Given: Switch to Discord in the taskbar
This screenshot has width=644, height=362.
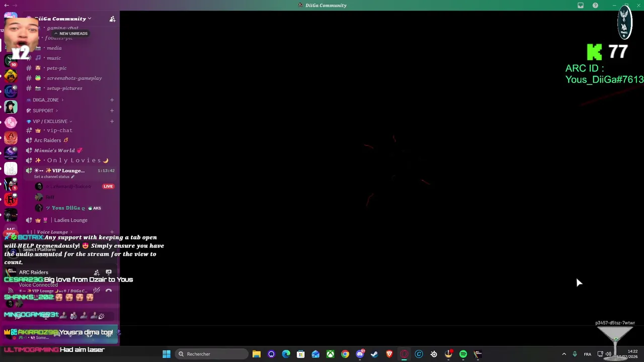Looking at the screenshot, I should click(x=360, y=354).
